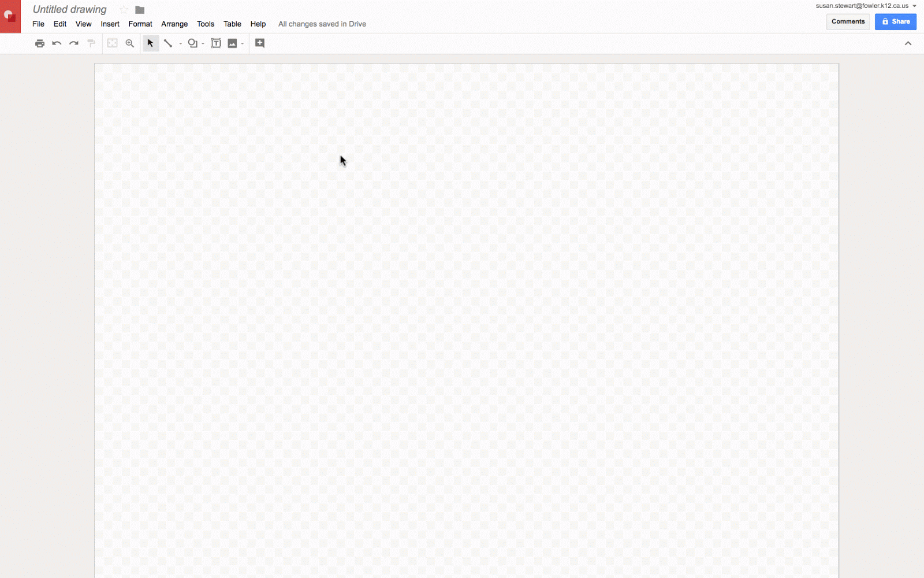Select the text box tool

(216, 43)
